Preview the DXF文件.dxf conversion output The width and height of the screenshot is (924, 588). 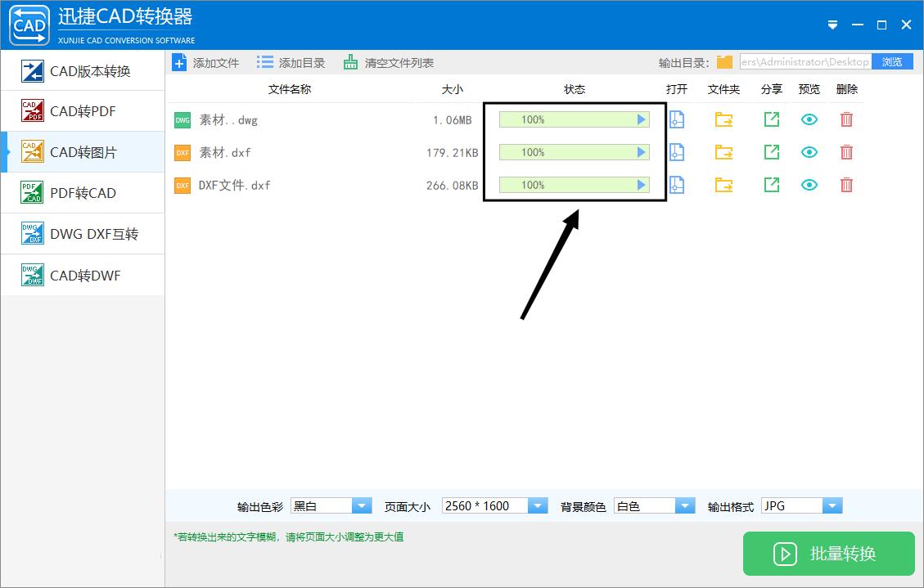[x=809, y=185]
